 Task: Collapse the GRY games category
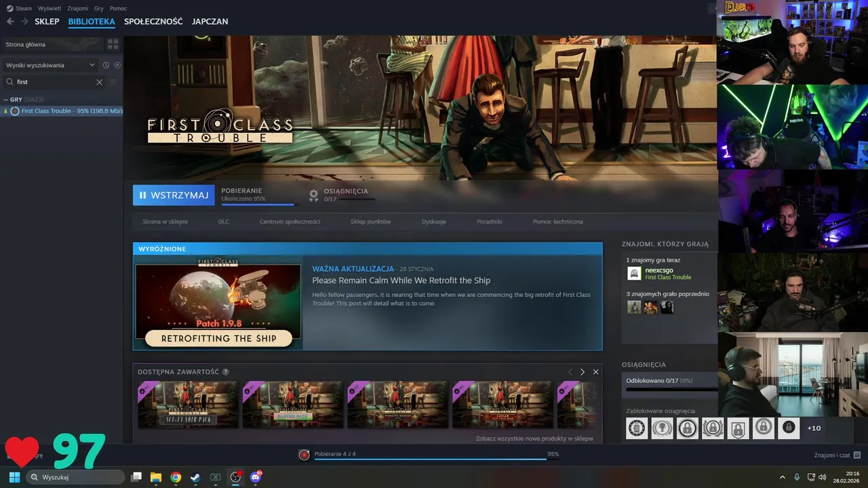click(6, 100)
